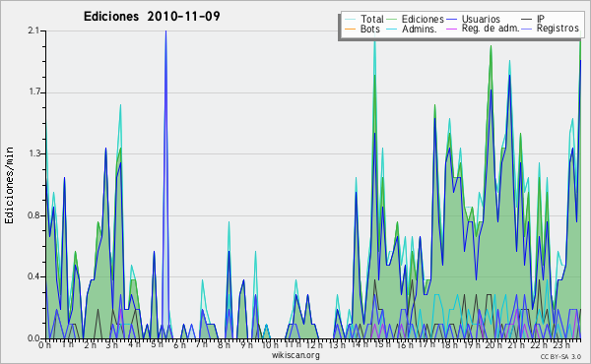Click the '12 h' x-axis tick label

314,345
